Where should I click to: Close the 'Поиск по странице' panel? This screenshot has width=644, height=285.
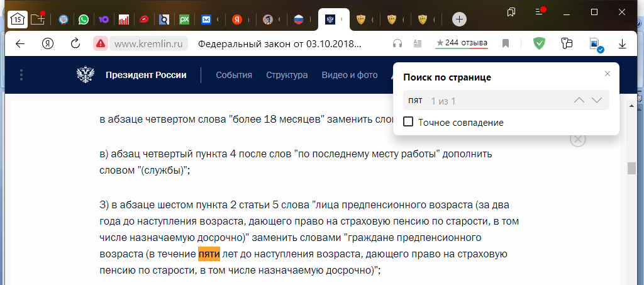(x=608, y=74)
